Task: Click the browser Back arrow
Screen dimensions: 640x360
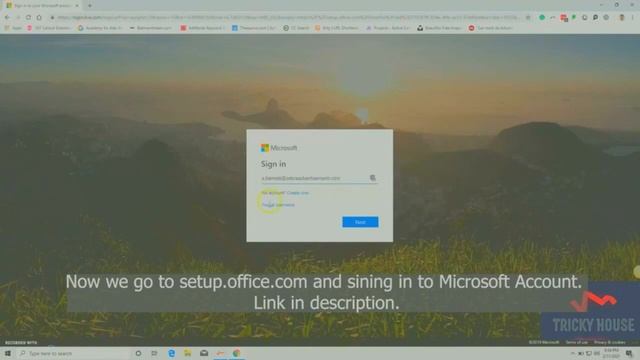Action: tap(7, 18)
